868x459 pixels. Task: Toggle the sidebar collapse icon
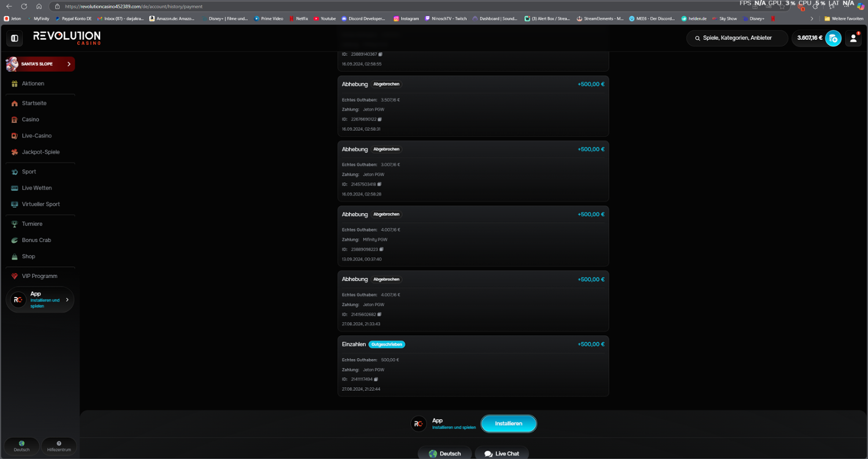[14, 38]
